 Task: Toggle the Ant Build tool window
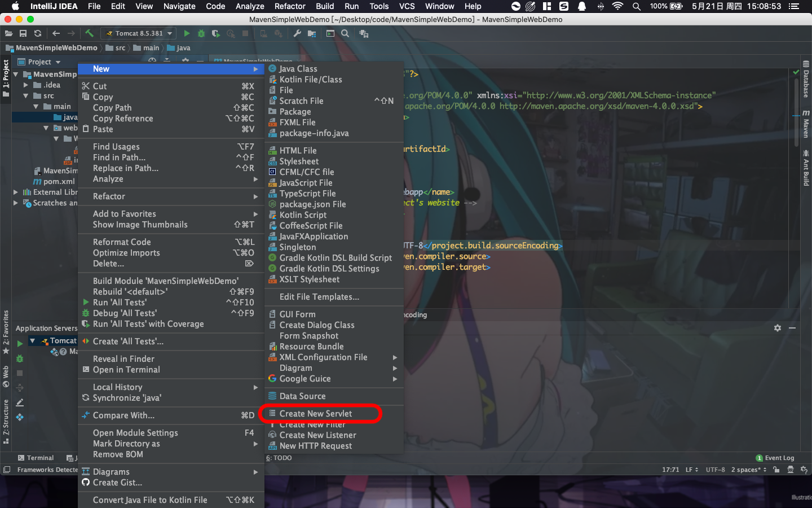(x=806, y=168)
